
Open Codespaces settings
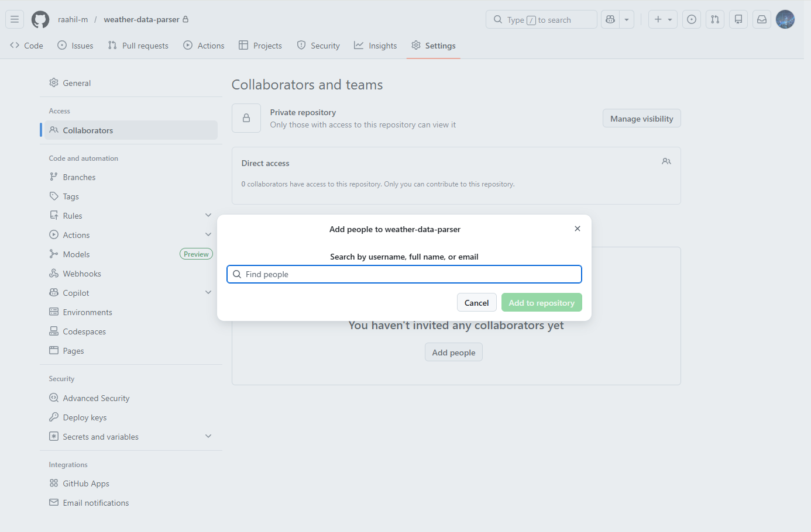coord(131,331)
